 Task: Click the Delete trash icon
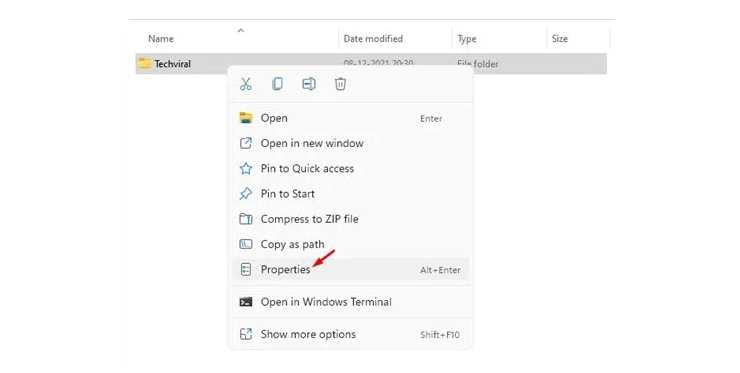click(x=340, y=84)
